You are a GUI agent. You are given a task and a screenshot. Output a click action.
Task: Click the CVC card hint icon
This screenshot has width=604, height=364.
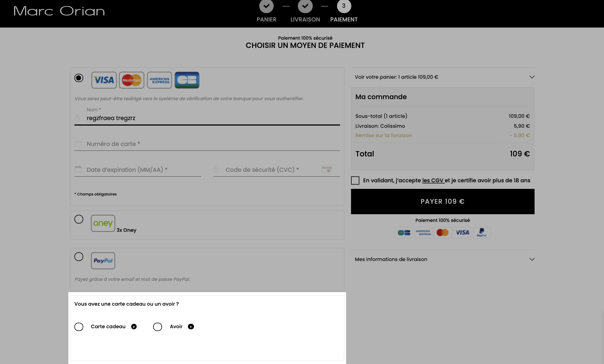[x=327, y=169]
